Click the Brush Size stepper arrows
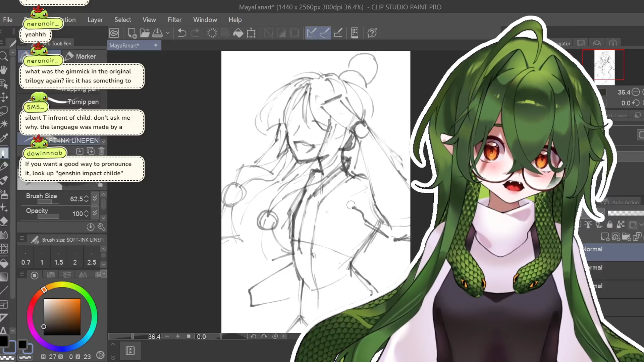Image resolution: width=644 pixels, height=362 pixels. click(87, 199)
